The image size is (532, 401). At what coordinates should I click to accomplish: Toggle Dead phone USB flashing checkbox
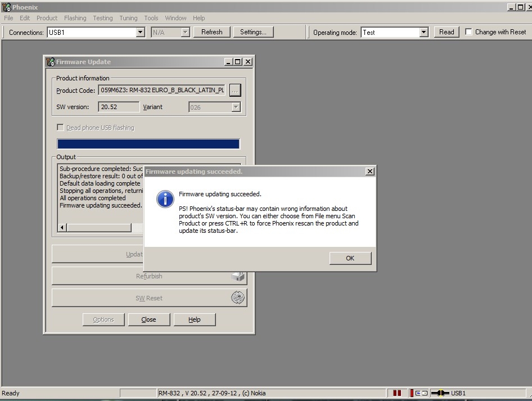60,127
